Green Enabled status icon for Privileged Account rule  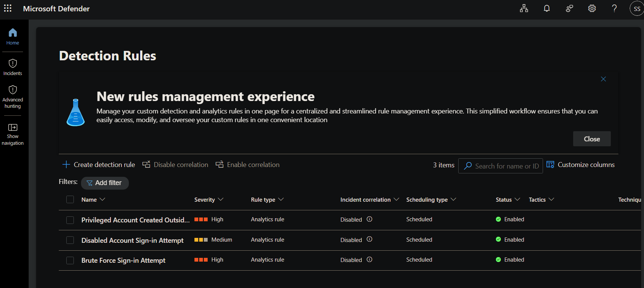(498, 219)
